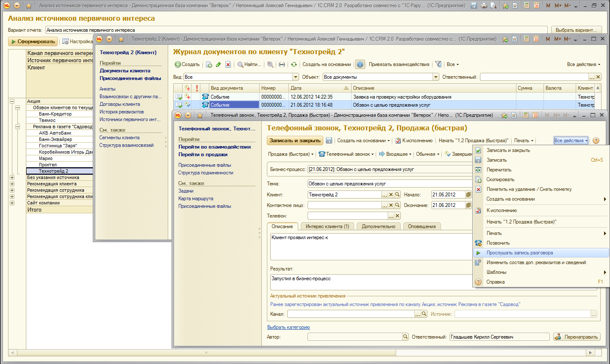The image size is (610, 364).
Task: Click the magnifier icon in Автор field
Action: 405,337
